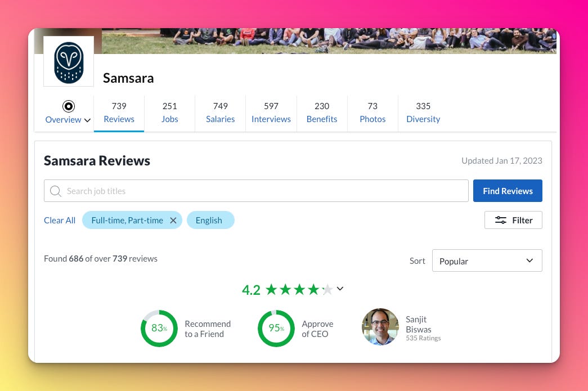The image size is (588, 391).
Task: Click the 4.2 rating number
Action: point(251,290)
